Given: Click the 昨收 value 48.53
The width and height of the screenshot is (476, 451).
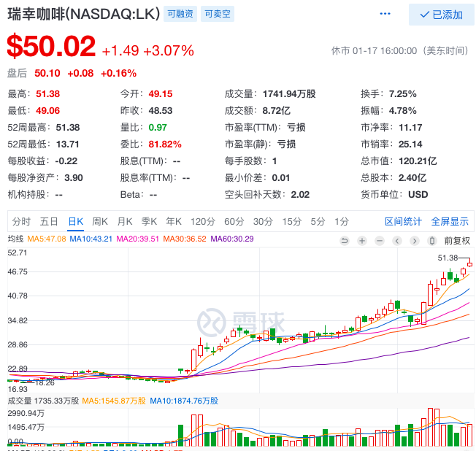Looking at the screenshot, I should point(161,111).
